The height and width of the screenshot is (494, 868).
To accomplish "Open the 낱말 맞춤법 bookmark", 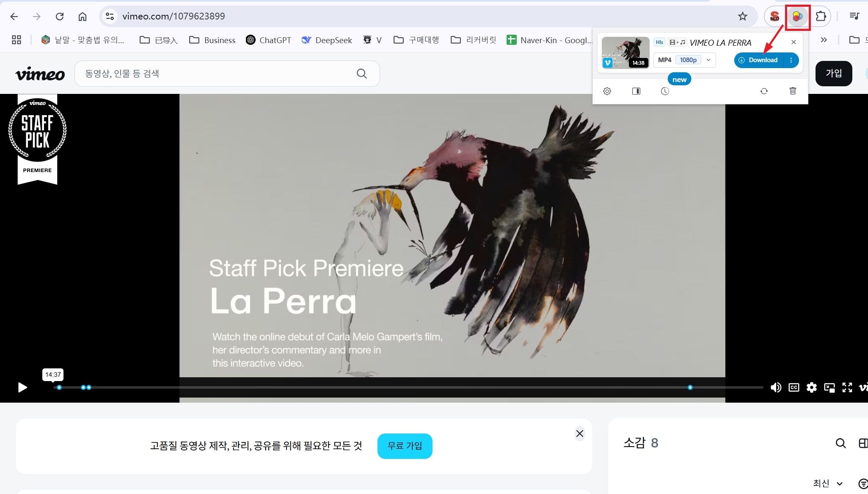I will coord(83,40).
